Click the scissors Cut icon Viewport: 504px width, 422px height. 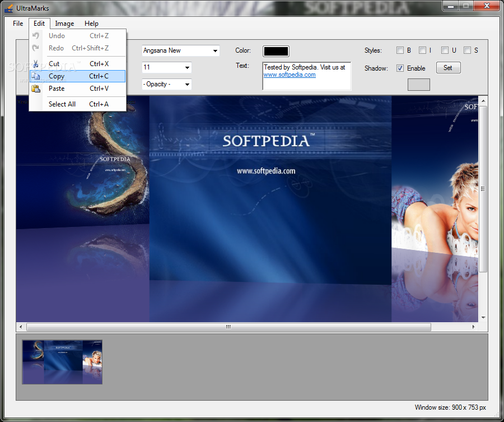tap(36, 64)
